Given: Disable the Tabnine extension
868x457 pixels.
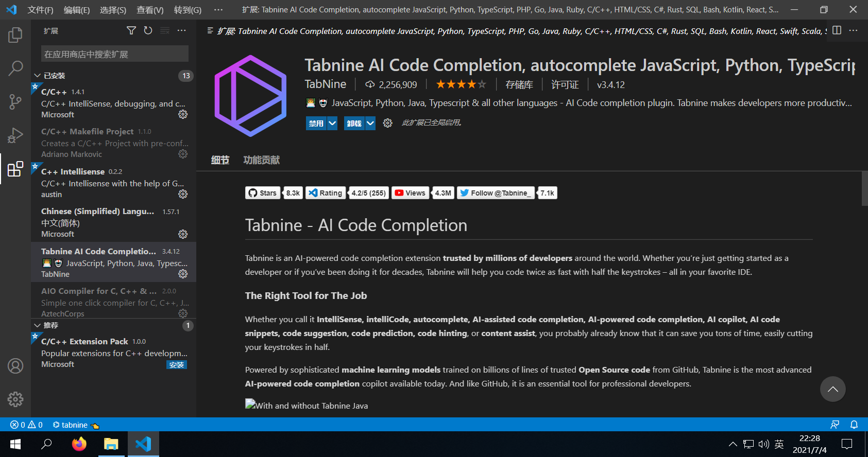Looking at the screenshot, I should pos(316,123).
